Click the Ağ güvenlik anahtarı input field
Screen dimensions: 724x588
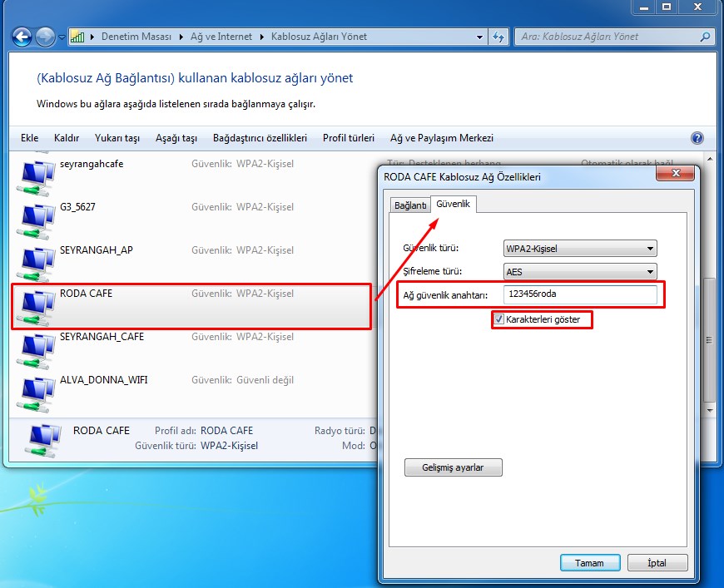[x=579, y=294]
